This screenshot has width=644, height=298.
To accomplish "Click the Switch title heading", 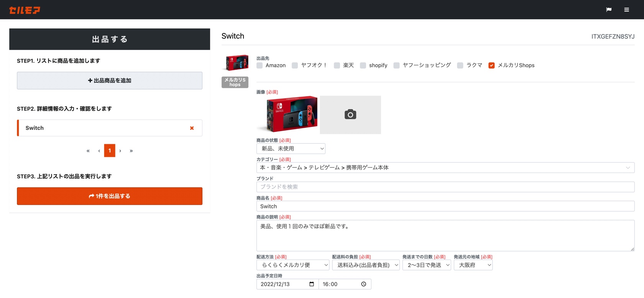I will (x=233, y=36).
